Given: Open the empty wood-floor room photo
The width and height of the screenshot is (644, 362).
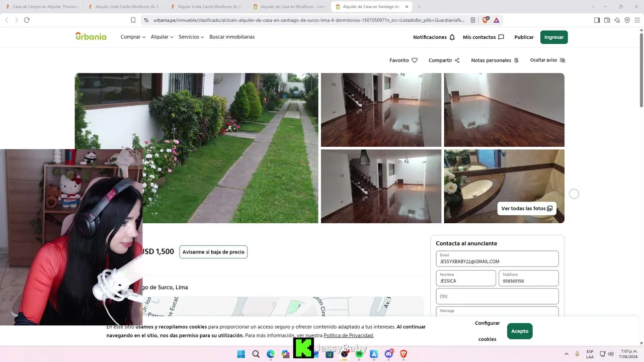Looking at the screenshot, I should tap(504, 110).
